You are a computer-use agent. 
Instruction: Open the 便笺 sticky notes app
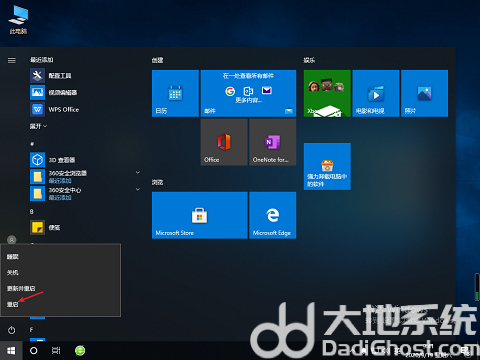(85, 228)
